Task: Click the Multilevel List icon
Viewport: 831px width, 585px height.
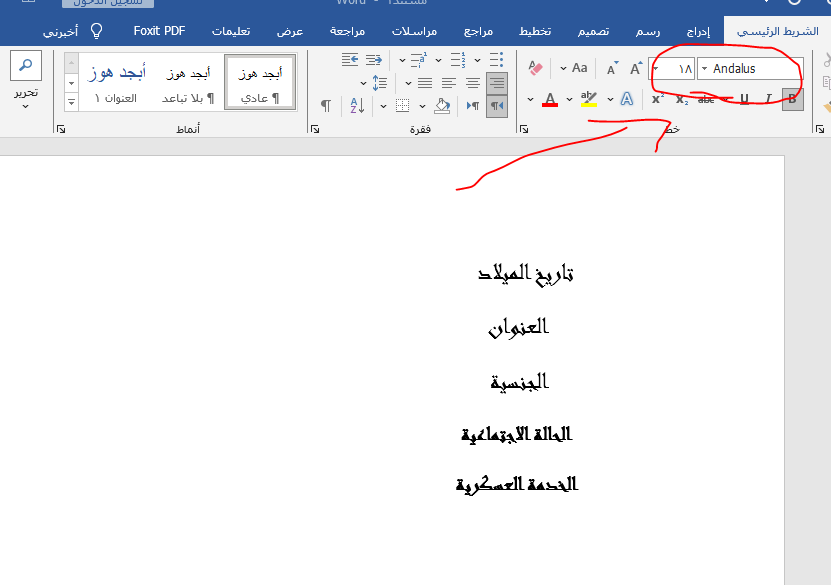Action: point(419,59)
